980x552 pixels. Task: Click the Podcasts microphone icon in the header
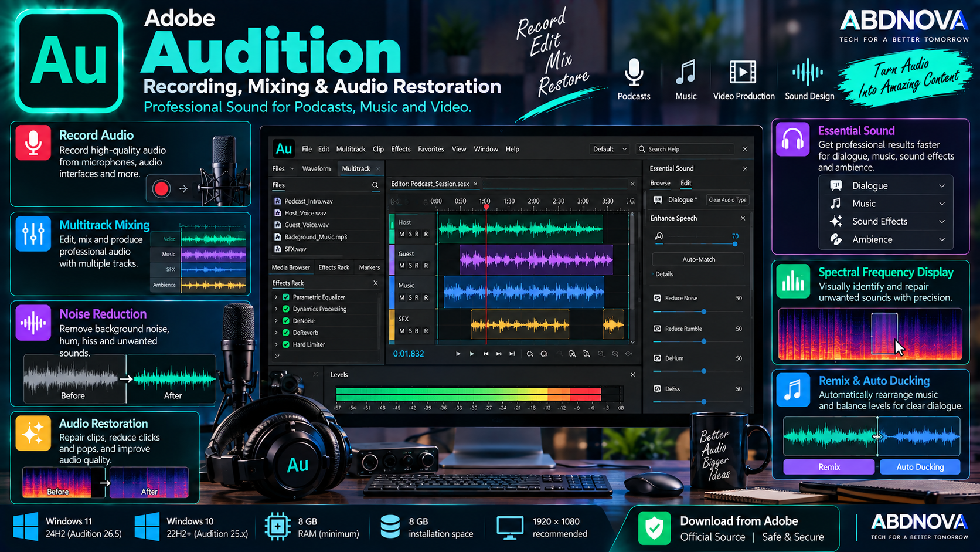coord(634,73)
